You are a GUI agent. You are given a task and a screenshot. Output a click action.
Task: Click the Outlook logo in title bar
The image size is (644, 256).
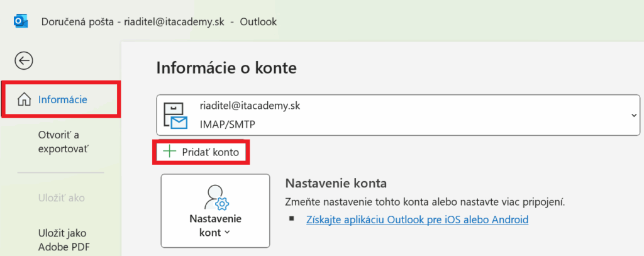pos(21,21)
